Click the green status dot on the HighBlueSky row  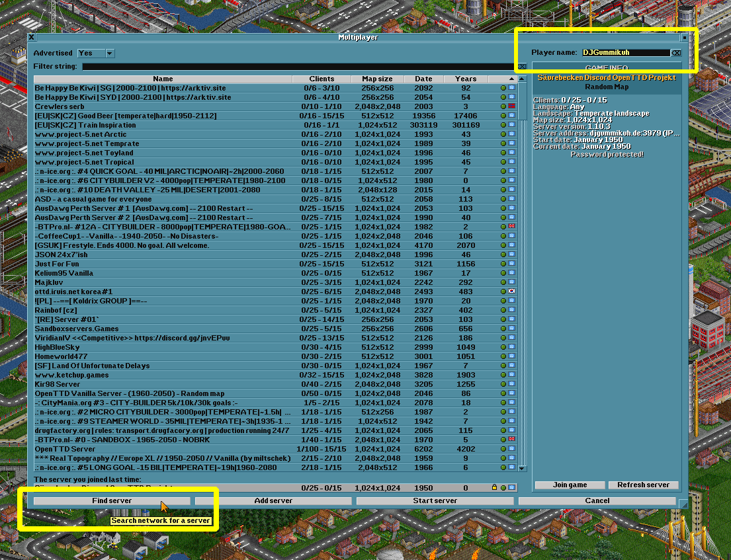coord(503,347)
